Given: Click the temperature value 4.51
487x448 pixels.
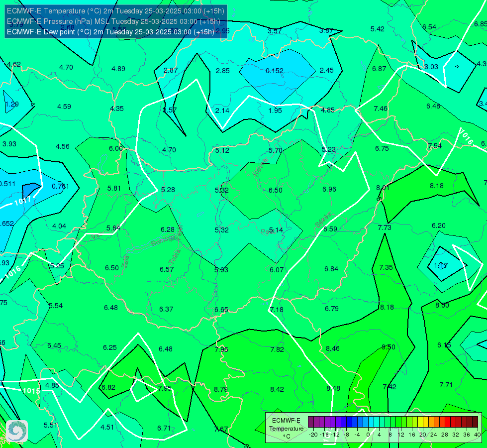Looking at the screenshot, I should coord(107,427).
